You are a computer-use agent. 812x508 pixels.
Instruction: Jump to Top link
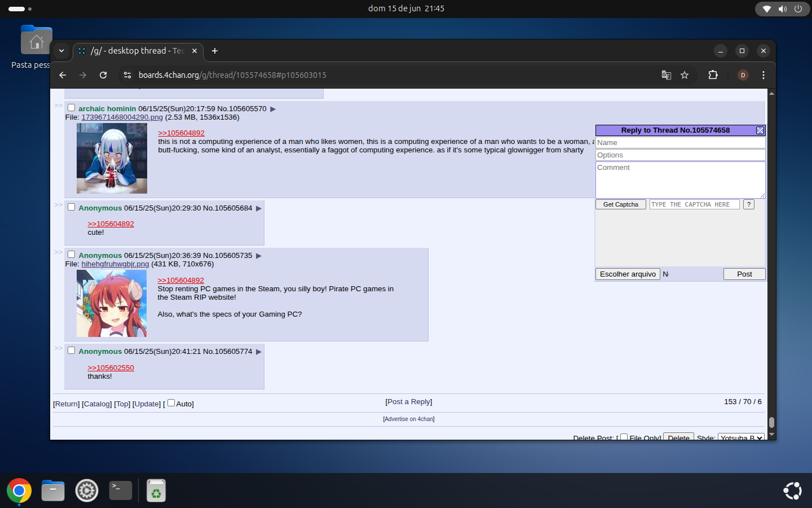point(122,404)
